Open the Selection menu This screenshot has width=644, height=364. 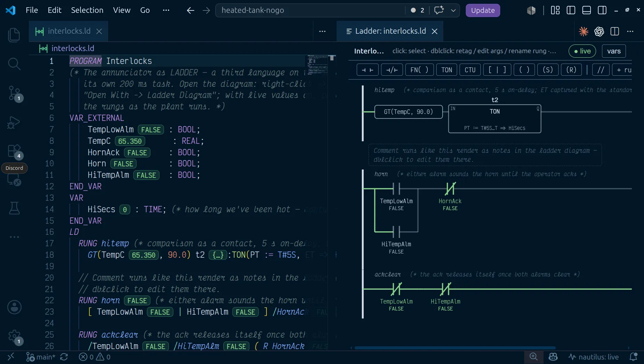87,10
